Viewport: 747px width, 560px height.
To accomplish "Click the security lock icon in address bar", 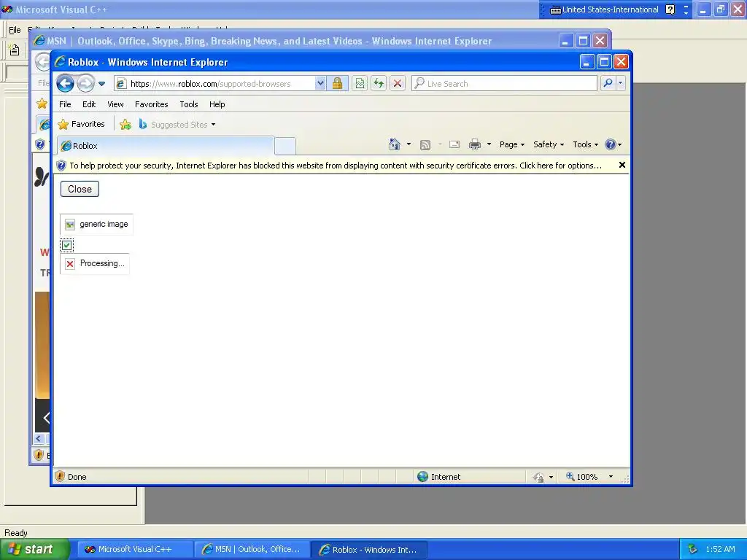I will pyautogui.click(x=337, y=84).
